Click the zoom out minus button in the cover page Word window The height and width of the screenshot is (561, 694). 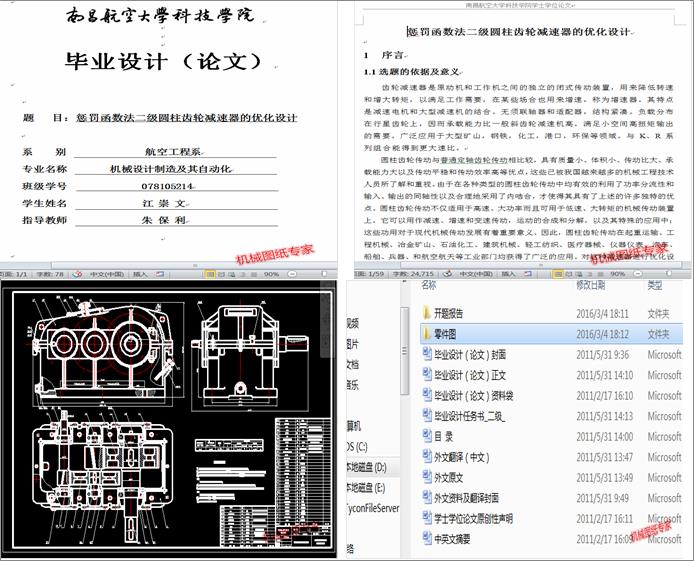click(x=292, y=274)
